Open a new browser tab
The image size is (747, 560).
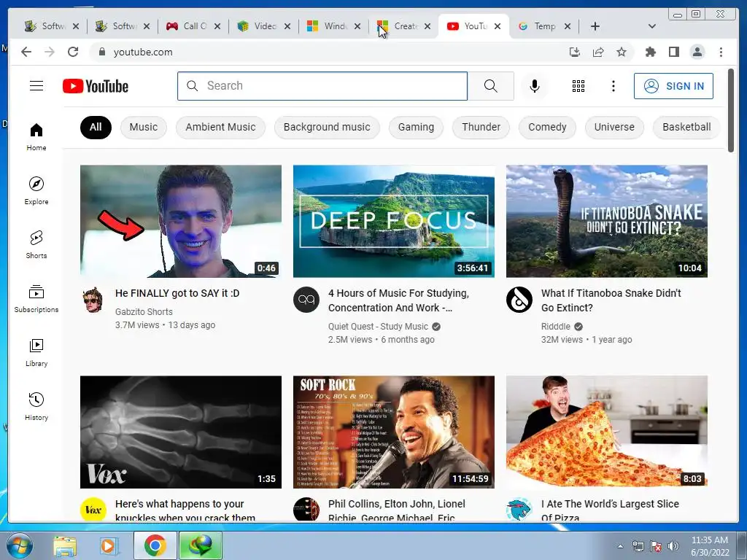pyautogui.click(x=595, y=26)
